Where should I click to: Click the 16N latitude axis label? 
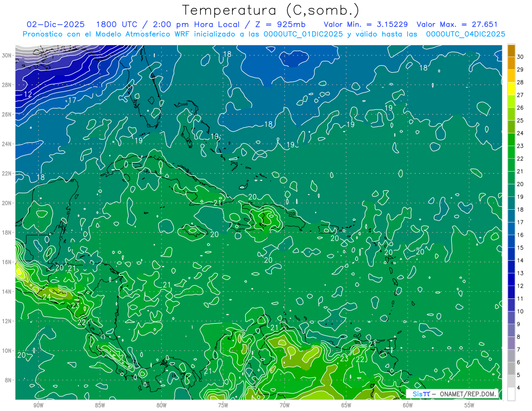click(x=7, y=262)
